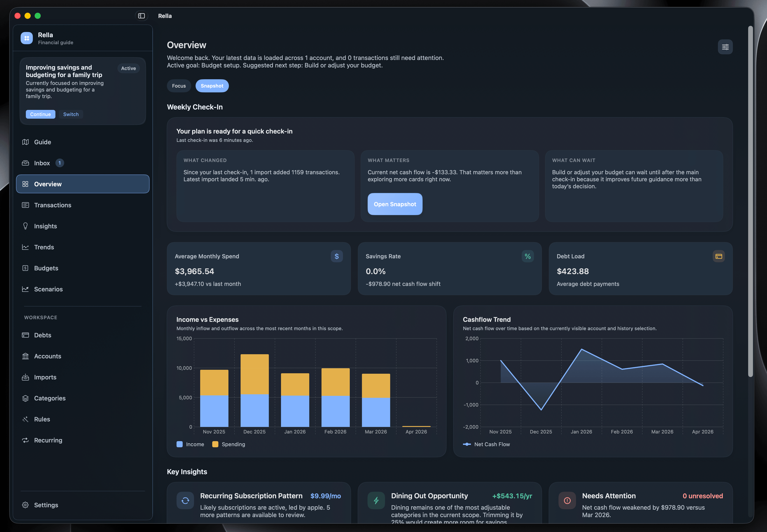Open Categories in the workspace list
Viewport: 767px width, 532px height.
point(83,398)
